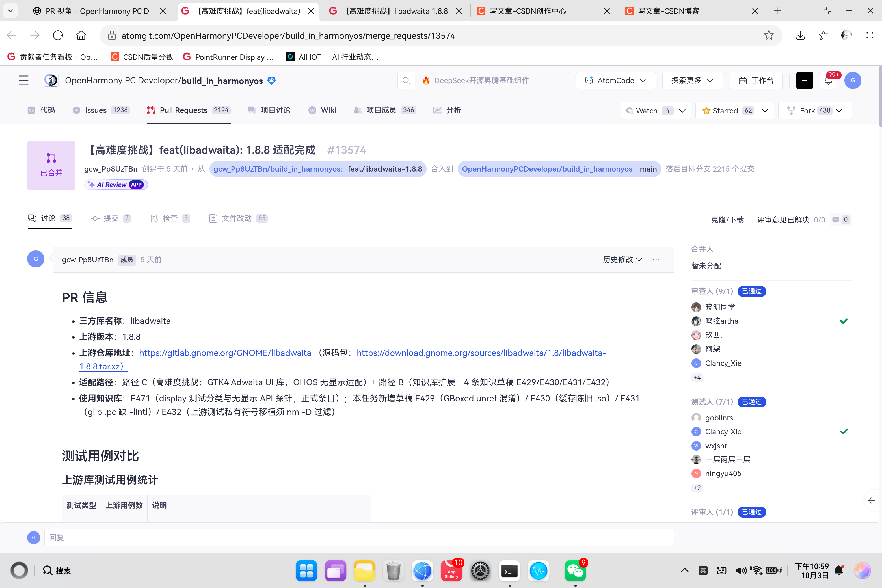Open the terminal app in the dock
The height and width of the screenshot is (588, 882).
(x=510, y=570)
